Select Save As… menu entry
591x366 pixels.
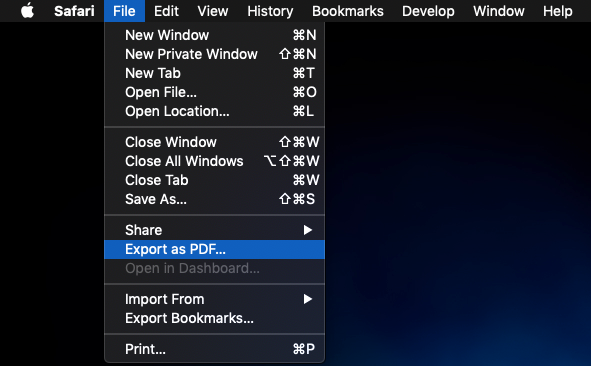click(x=214, y=199)
